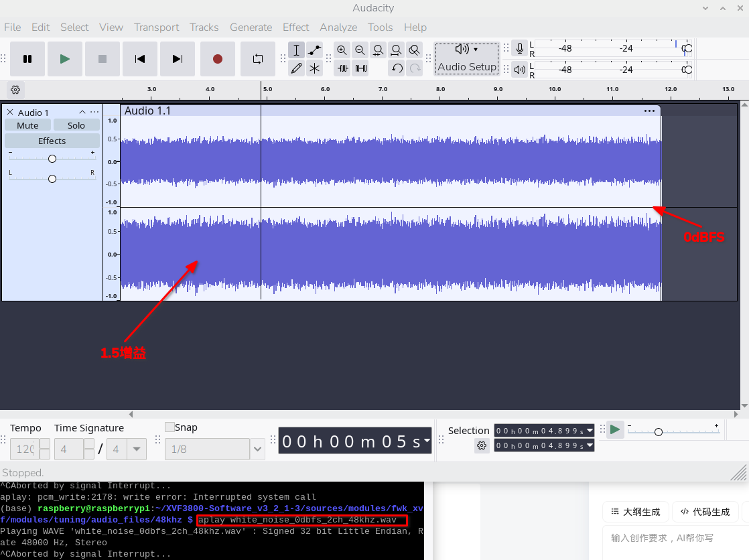Fit selection to width zoom icon
The width and height of the screenshot is (749, 560).
379,50
